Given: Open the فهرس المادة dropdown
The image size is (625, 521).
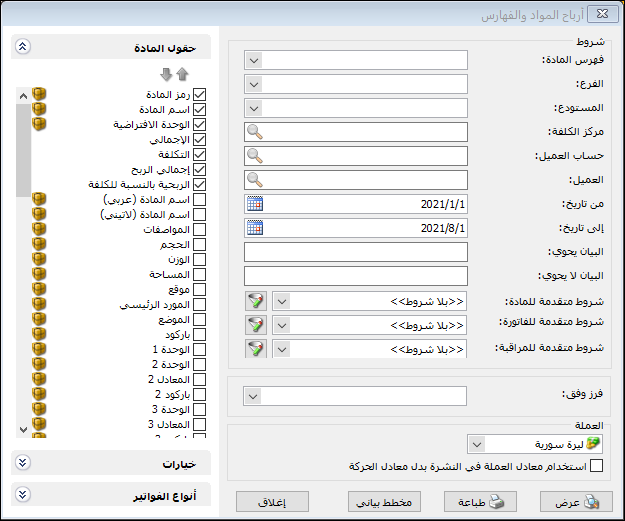Looking at the screenshot, I should pyautogui.click(x=254, y=61).
